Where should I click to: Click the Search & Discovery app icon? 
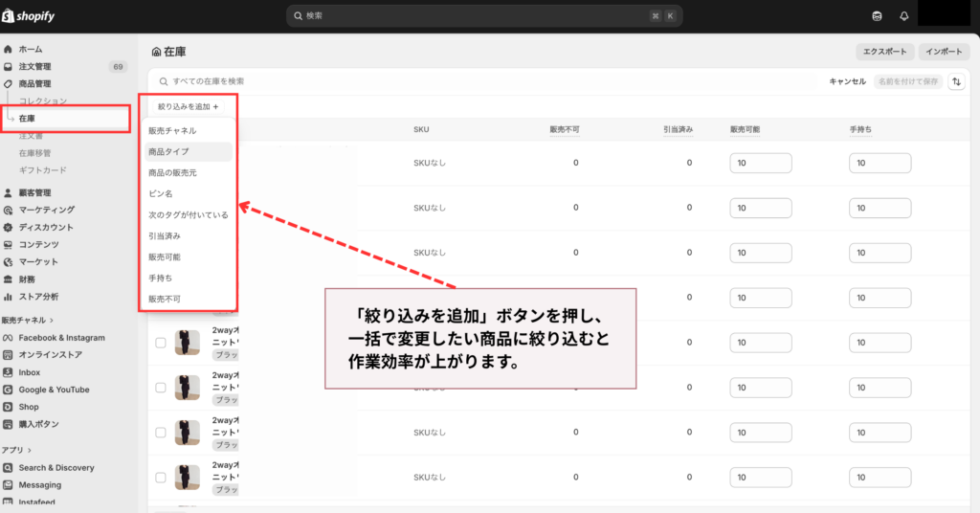click(8, 467)
